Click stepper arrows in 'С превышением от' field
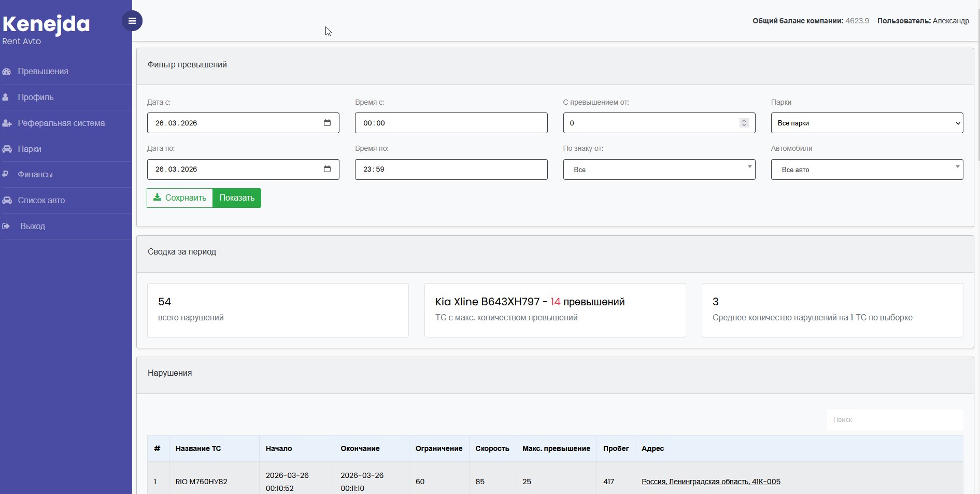Viewport: 980px width, 494px height. [744, 123]
